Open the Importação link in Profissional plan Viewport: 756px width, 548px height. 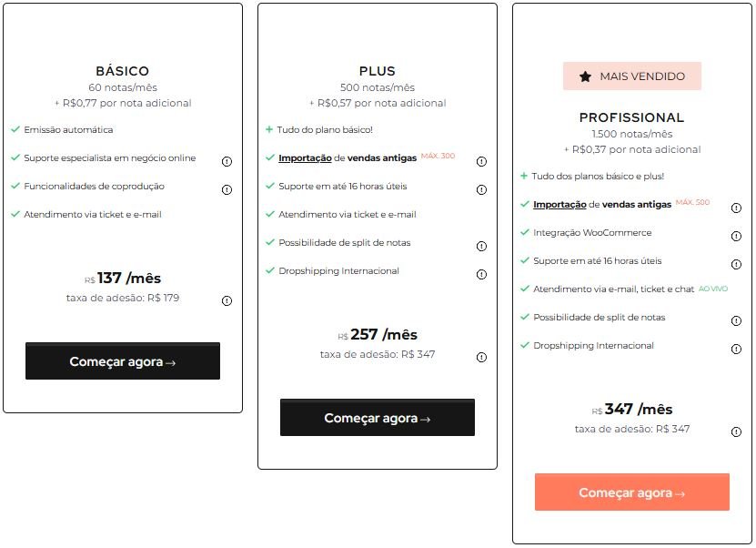click(557, 205)
